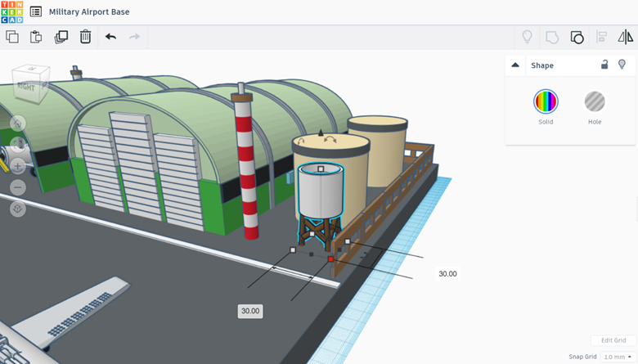Undo the last action
Screen dimensions: 638x364
[110, 37]
